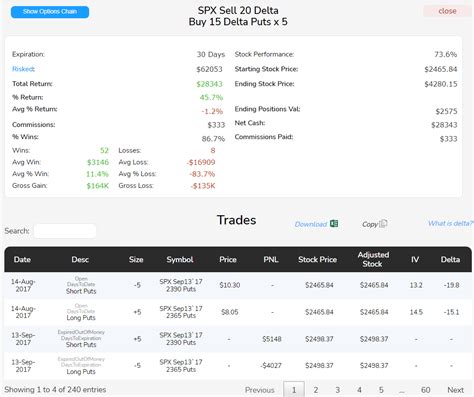Sort trades by Date column
The height and width of the screenshot is (397, 474).
click(22, 259)
